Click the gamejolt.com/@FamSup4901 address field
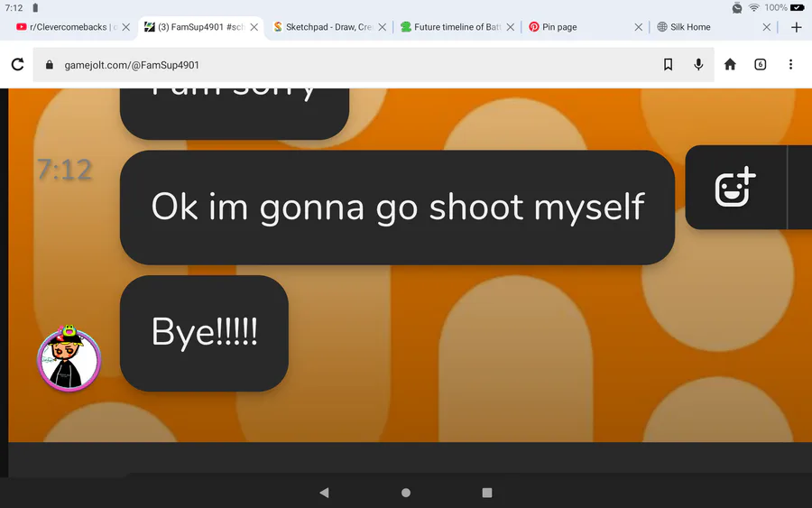812x508 pixels. tap(374, 65)
